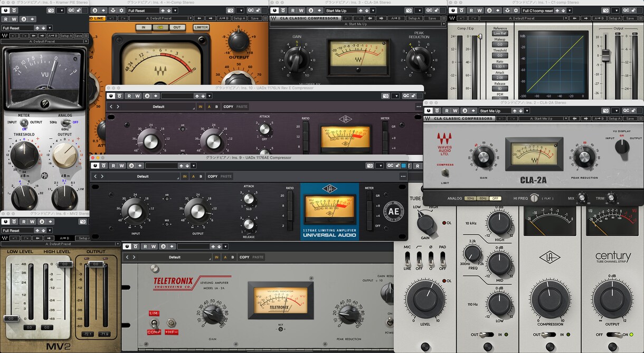Image resolution: width=644 pixels, height=353 pixels.
Task: Set CLA-2A Analog to 50Hz
Action: click(470, 198)
